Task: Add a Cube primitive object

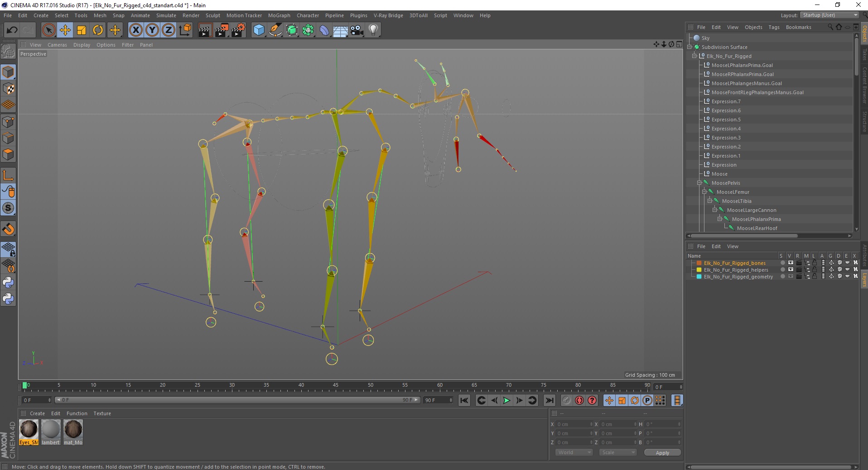Action: click(x=259, y=30)
